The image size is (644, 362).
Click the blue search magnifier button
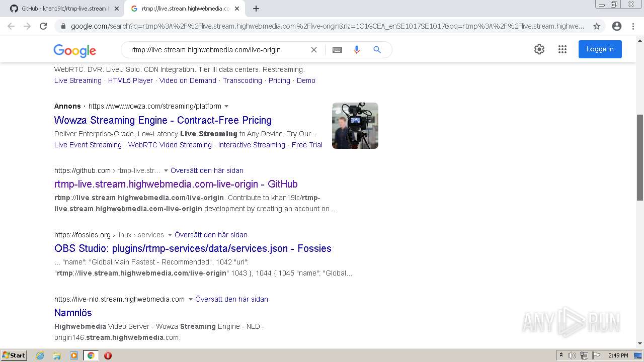coord(377,50)
